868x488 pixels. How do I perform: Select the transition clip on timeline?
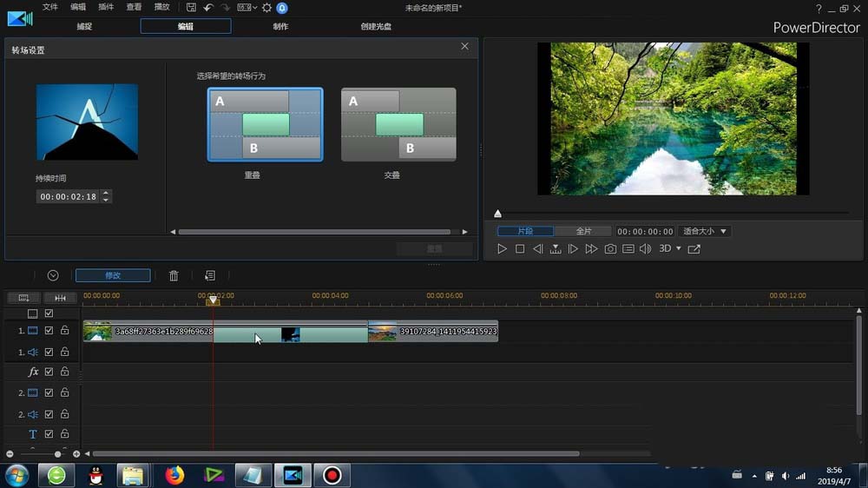click(x=291, y=334)
